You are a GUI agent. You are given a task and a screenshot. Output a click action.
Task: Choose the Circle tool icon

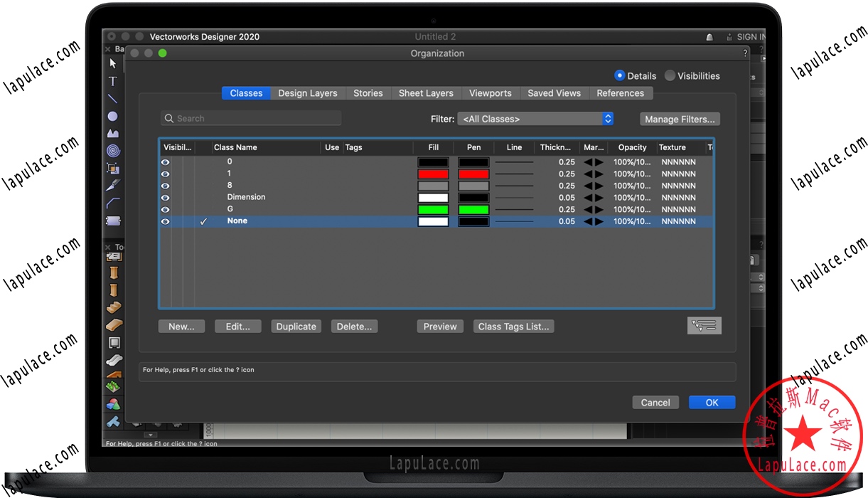tap(112, 116)
